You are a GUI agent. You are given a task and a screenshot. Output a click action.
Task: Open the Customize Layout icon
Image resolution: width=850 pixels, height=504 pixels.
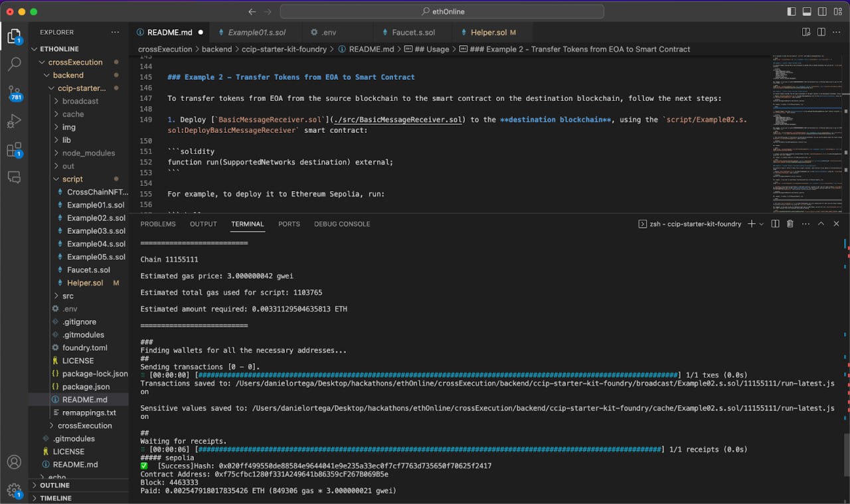(839, 12)
